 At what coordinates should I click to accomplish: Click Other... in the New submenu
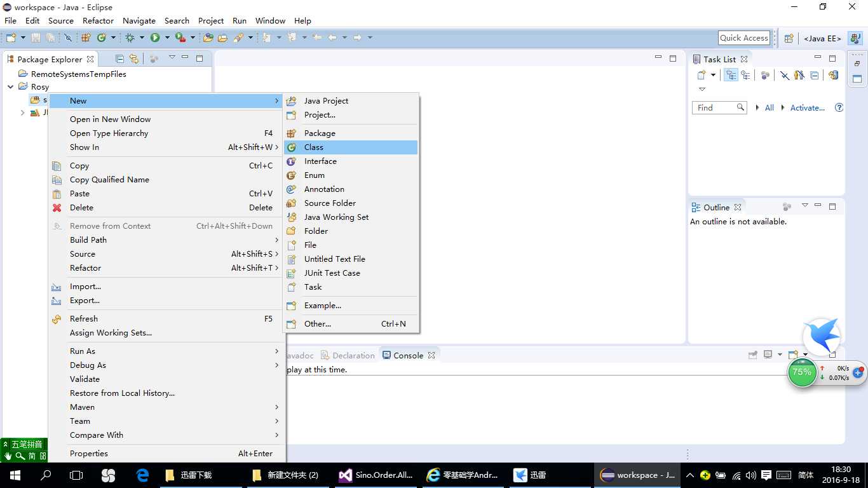(x=350, y=323)
